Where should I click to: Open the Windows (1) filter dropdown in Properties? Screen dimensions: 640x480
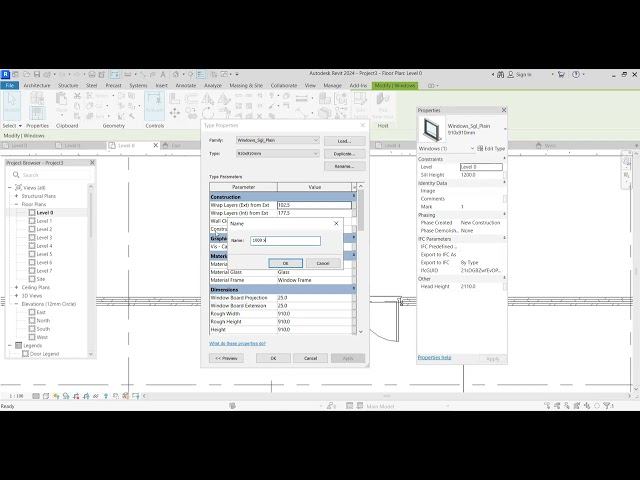pyautogui.click(x=472, y=149)
